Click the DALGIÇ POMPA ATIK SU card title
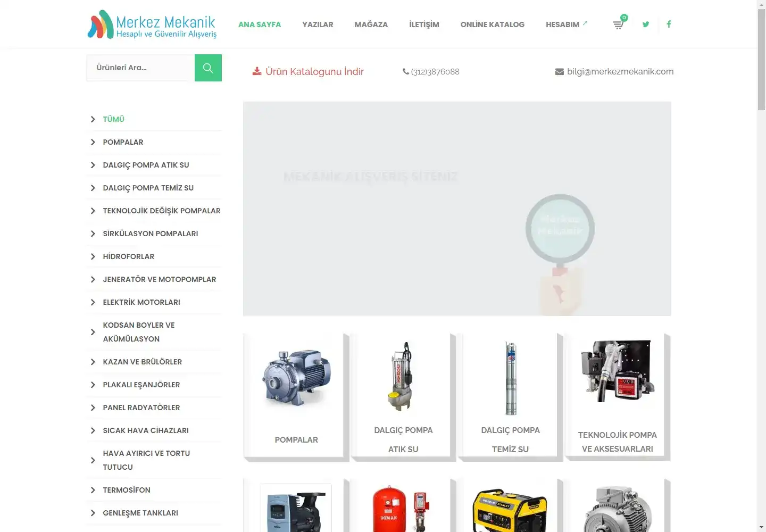 (x=403, y=439)
